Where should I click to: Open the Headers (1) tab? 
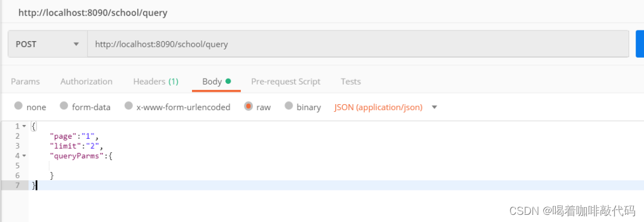156,82
